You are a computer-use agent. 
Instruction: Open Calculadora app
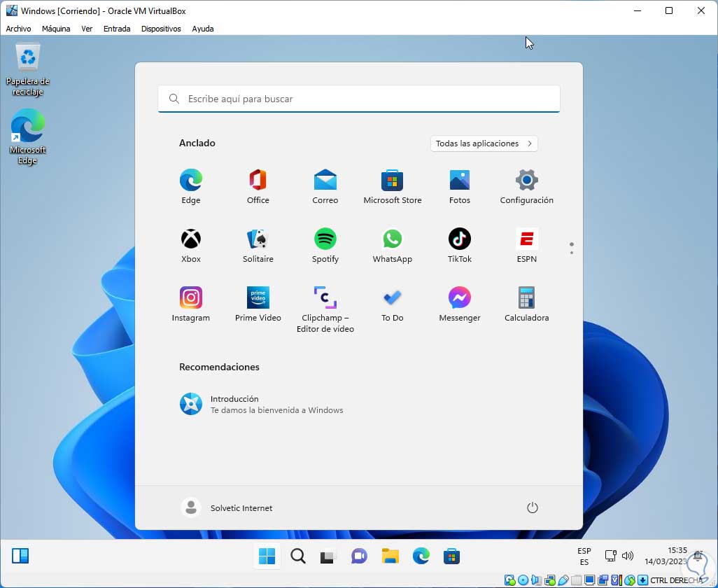[526, 304]
